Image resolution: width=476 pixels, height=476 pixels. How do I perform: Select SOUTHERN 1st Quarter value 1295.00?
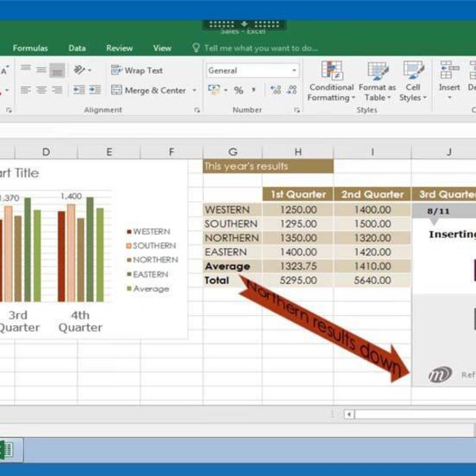[298, 224]
